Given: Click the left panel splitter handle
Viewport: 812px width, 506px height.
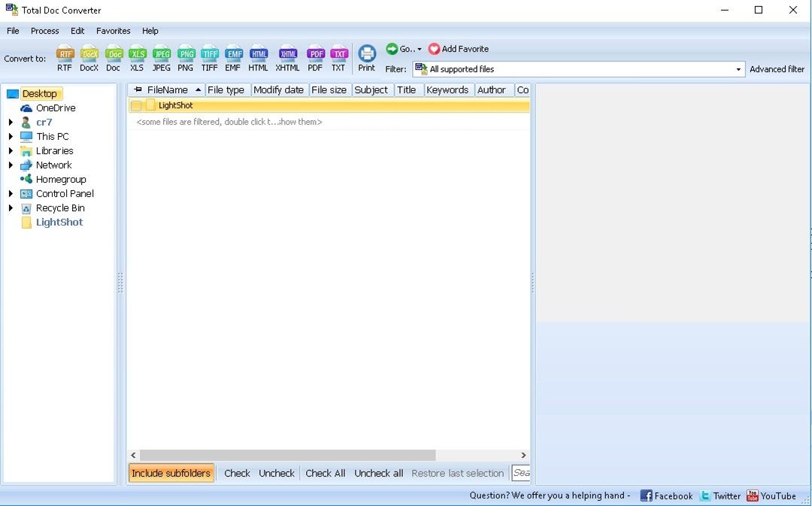Looking at the screenshot, I should pos(120,283).
